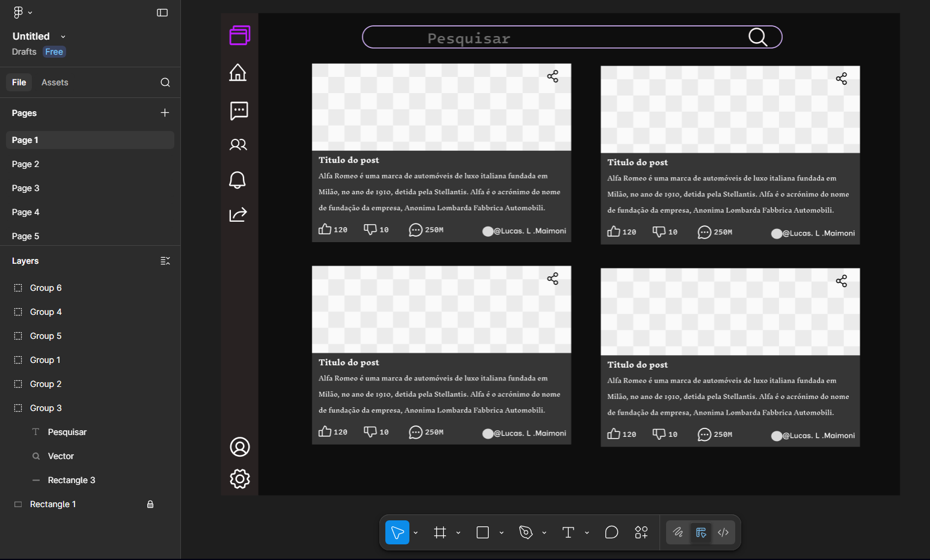
Task: Select the Group 5 layer
Action: click(x=90, y=336)
